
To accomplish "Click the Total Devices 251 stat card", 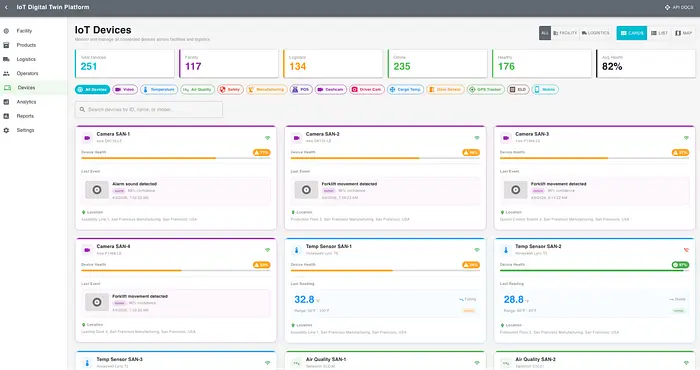I will [x=125, y=63].
